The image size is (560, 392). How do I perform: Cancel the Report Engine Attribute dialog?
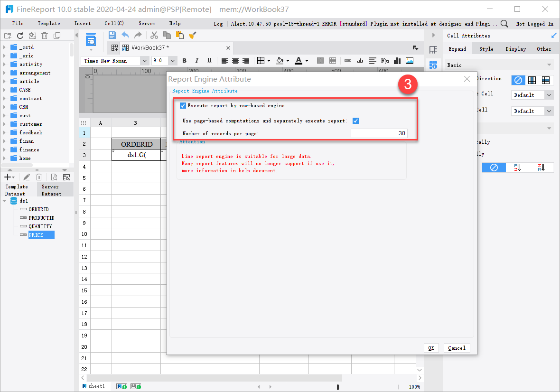click(456, 348)
